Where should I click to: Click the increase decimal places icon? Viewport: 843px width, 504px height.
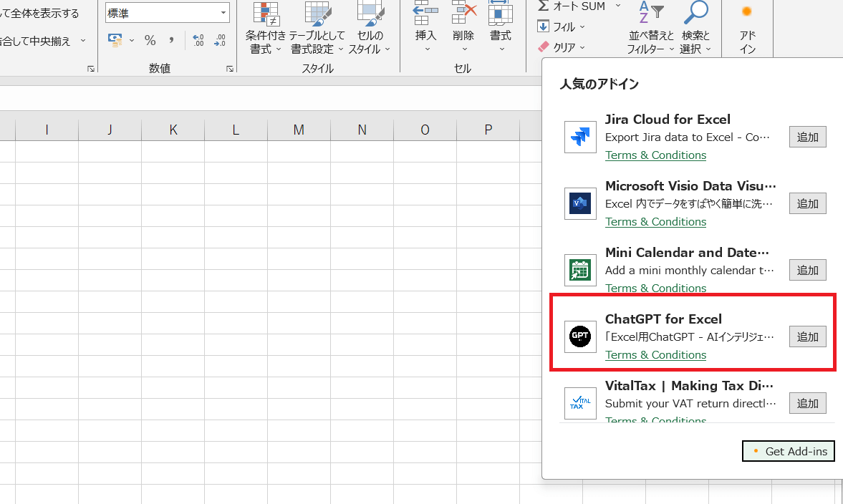198,40
